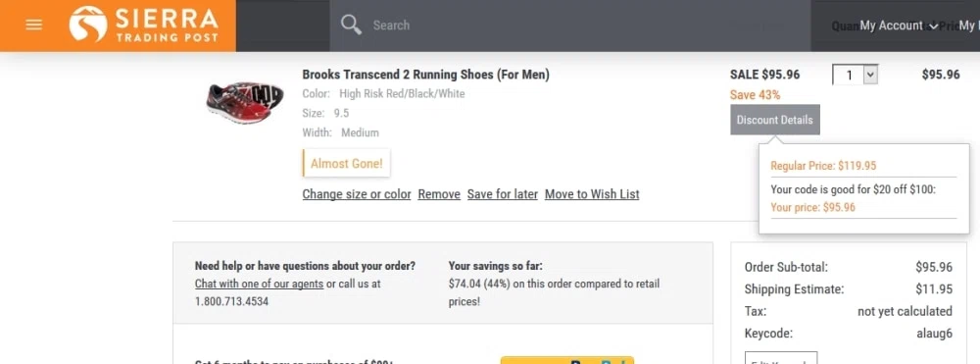Click the Almost Gone! badge

346,163
